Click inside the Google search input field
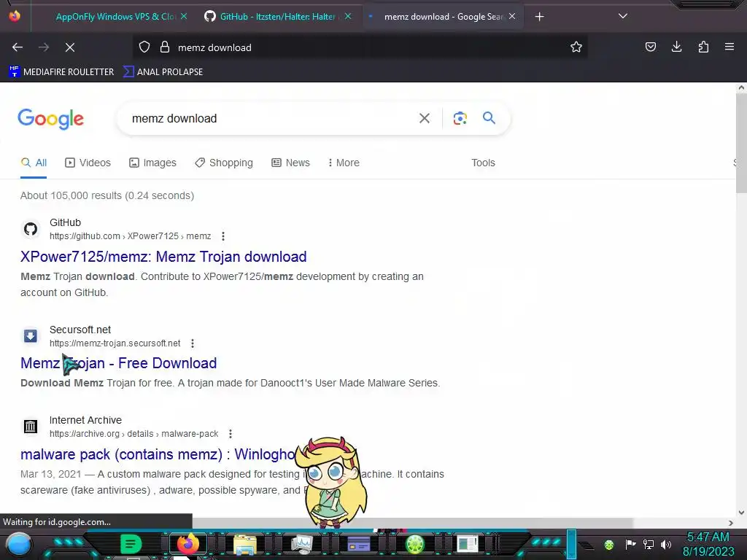Image resolution: width=747 pixels, height=560 pixels. coord(269,118)
